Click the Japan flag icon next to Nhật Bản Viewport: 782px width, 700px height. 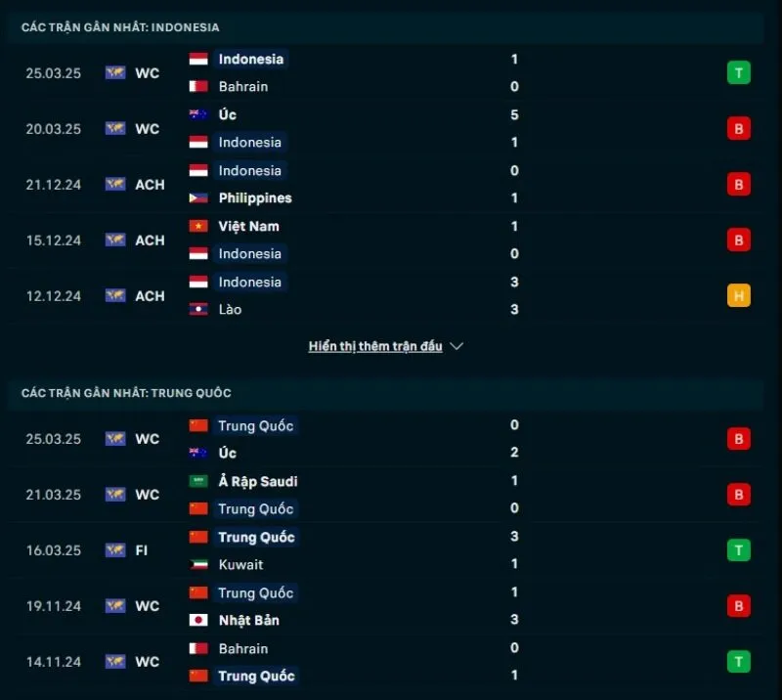click(197, 620)
